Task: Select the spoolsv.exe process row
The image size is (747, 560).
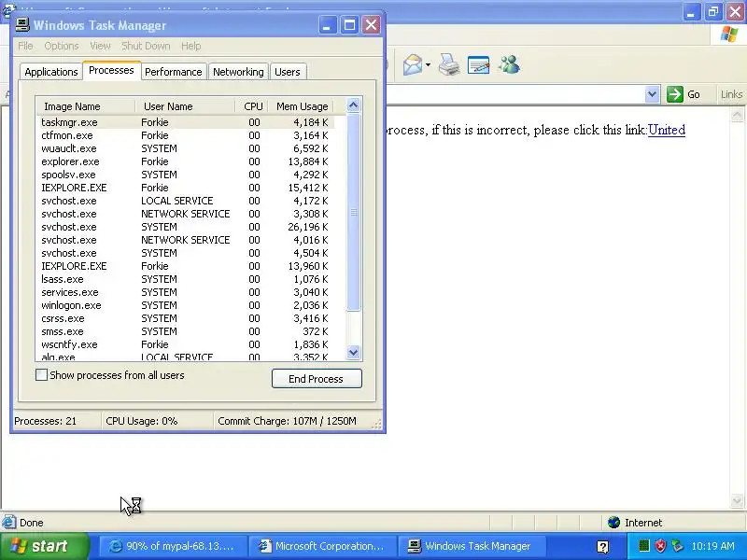Action: 185,175
